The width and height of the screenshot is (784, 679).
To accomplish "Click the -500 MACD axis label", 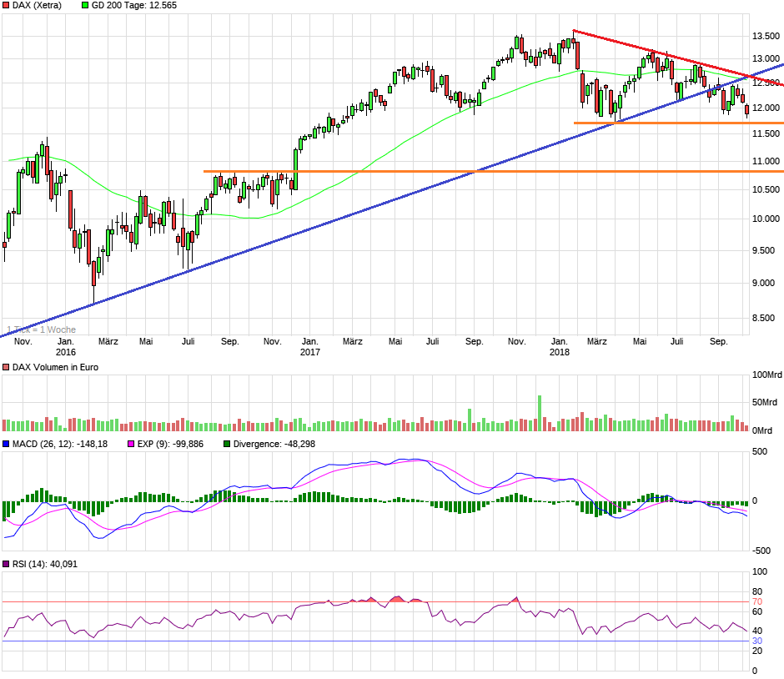I will pos(761,551).
